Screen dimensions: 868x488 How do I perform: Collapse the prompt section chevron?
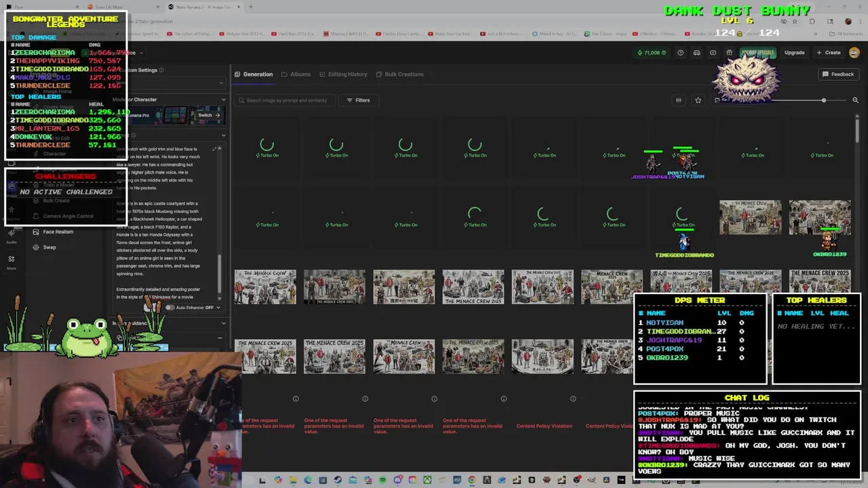(223, 136)
